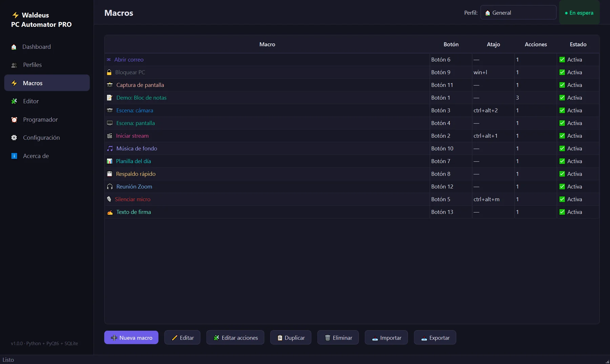
Task: Click the En espera status indicator
Action: 579,13
